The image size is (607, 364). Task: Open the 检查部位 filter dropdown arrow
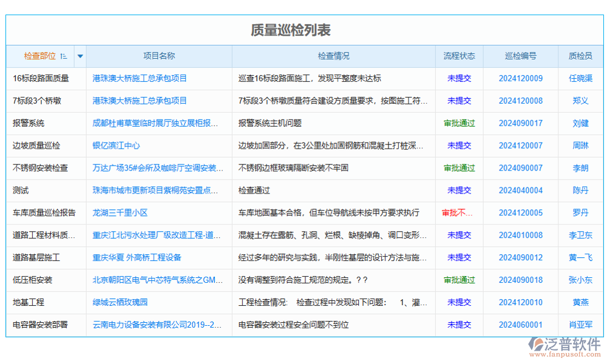pos(80,56)
